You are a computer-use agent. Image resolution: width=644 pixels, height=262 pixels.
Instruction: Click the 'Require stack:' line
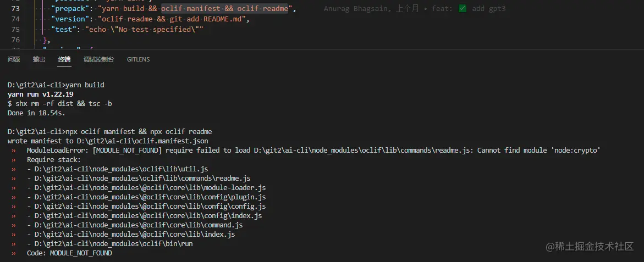pos(54,159)
